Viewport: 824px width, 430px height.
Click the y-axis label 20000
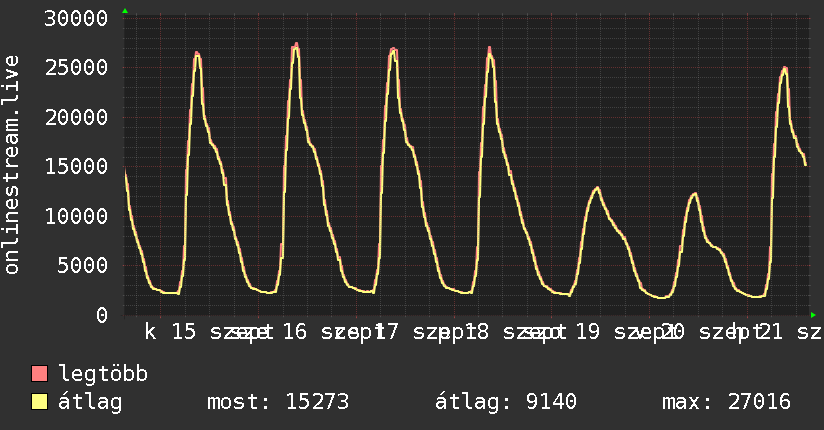[x=76, y=117]
